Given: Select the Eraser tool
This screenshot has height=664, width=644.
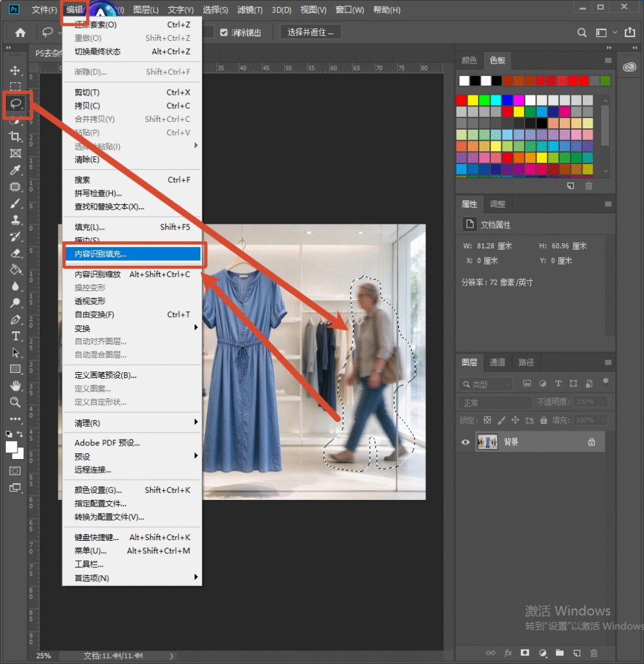Looking at the screenshot, I should tap(16, 254).
